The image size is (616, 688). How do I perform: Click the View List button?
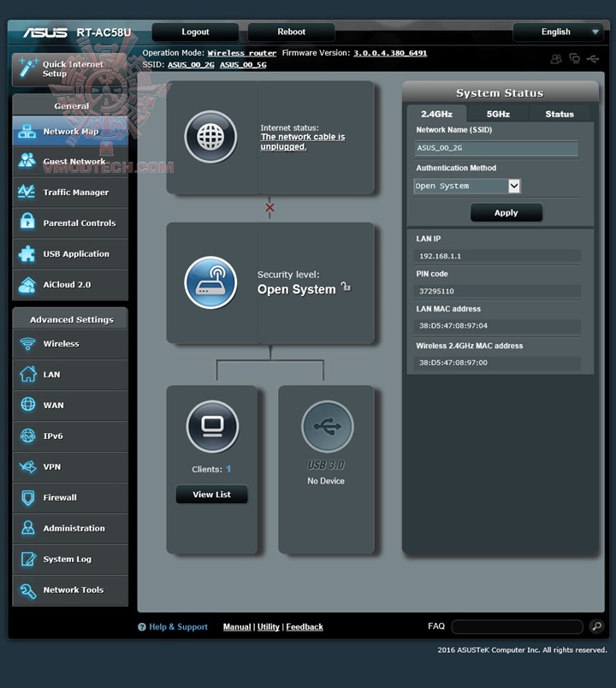211,495
